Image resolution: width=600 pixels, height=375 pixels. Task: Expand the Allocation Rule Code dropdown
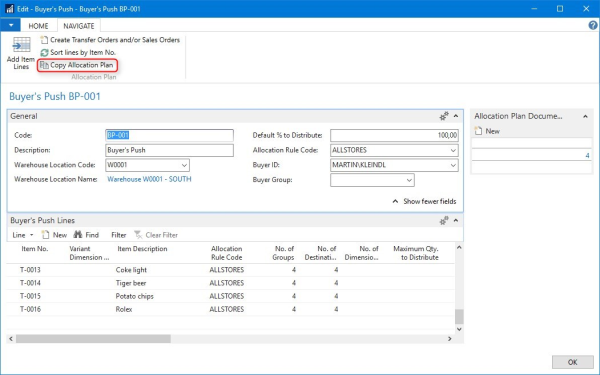[x=453, y=150]
